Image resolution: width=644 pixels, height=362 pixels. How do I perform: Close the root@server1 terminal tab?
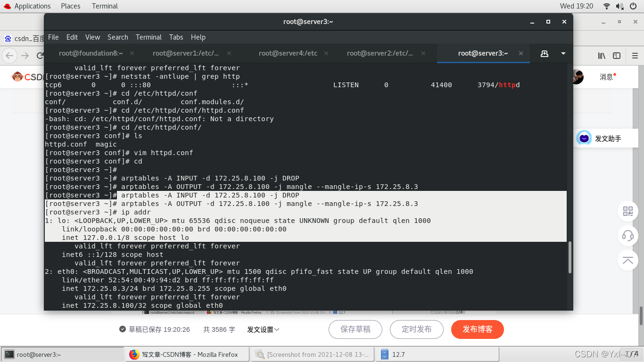(229, 53)
